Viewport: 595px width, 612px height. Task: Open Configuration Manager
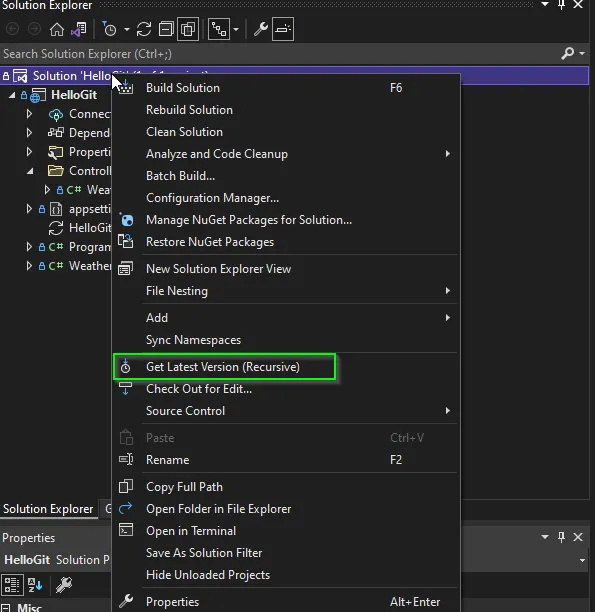pyautogui.click(x=286, y=198)
